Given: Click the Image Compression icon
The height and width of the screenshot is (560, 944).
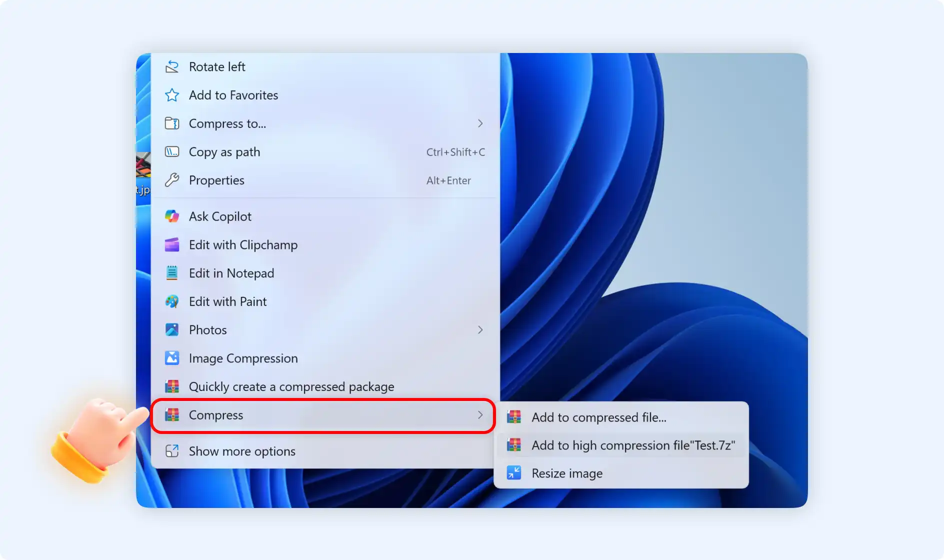Looking at the screenshot, I should pyautogui.click(x=172, y=358).
